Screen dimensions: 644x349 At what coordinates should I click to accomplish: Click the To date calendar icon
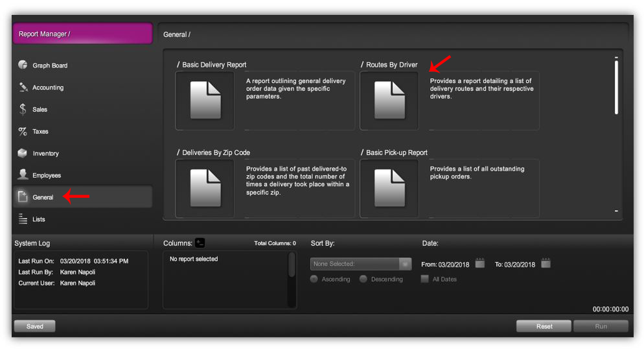click(x=546, y=263)
